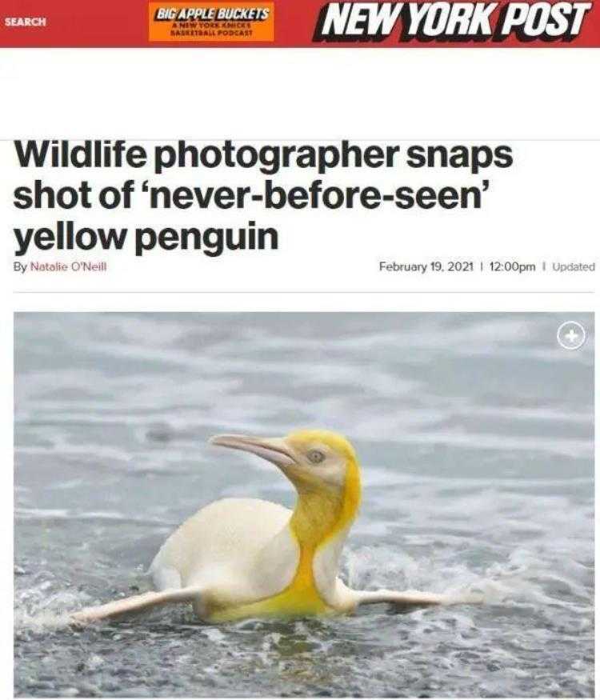
Task: Open the Big Apple Buckets podcast banner
Action: (211, 22)
